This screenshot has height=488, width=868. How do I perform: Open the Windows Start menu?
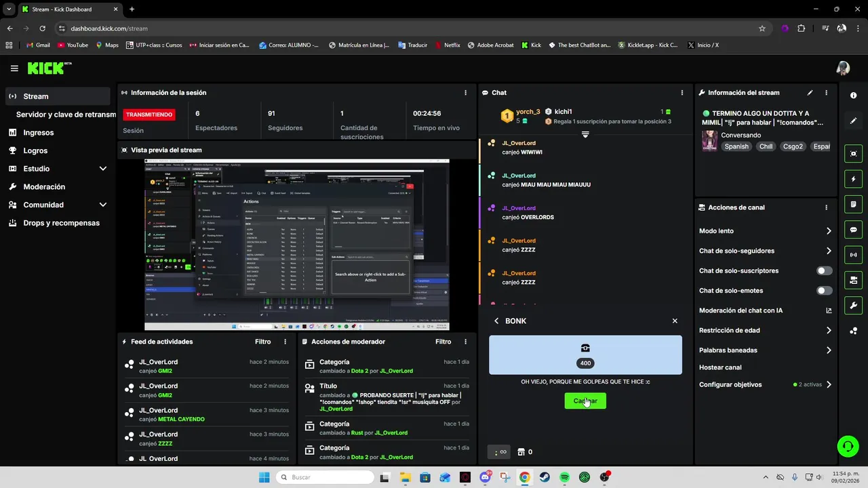264,477
